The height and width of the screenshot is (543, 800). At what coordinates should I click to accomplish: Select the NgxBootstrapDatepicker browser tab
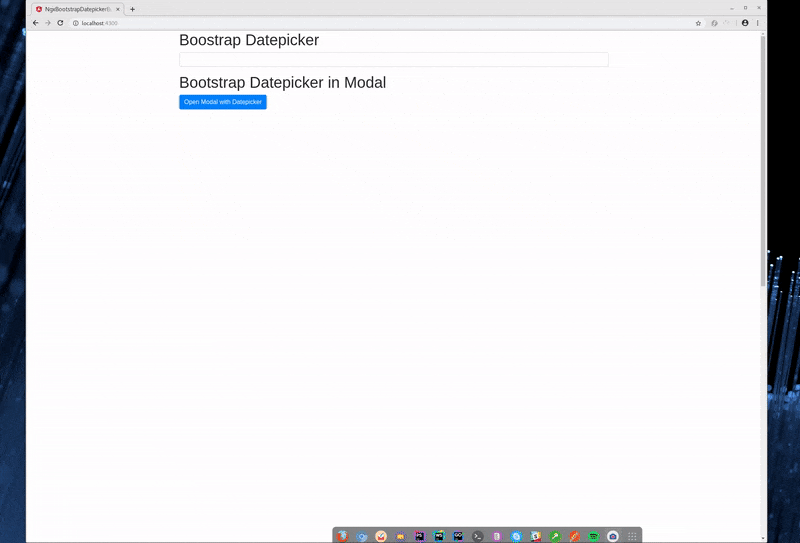pos(77,9)
